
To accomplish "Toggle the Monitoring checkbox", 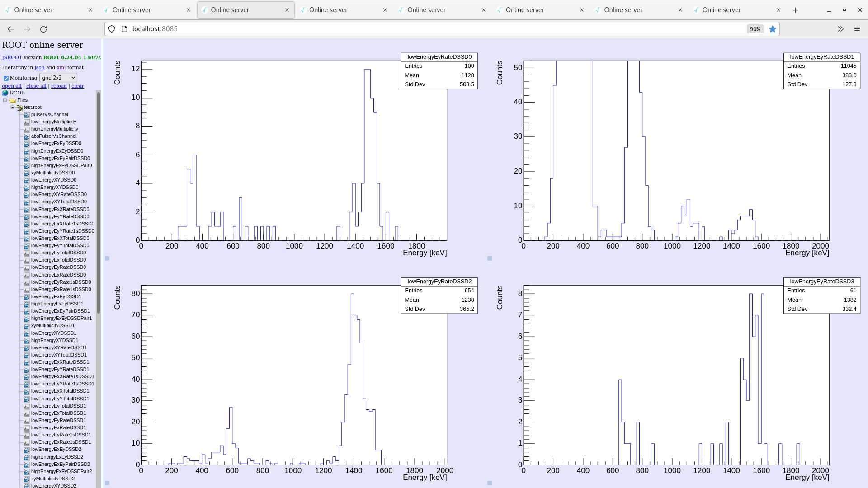I will point(6,78).
